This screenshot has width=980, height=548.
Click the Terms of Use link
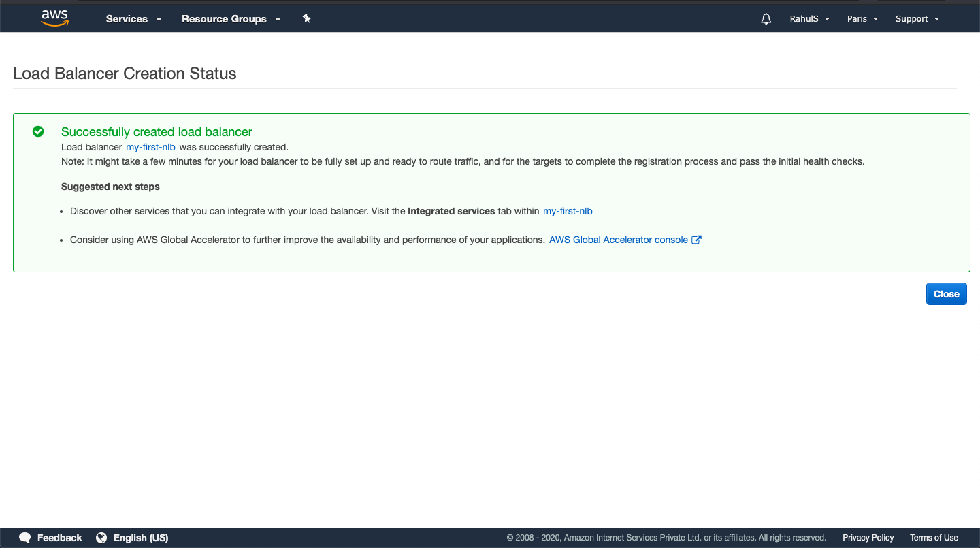click(x=934, y=538)
